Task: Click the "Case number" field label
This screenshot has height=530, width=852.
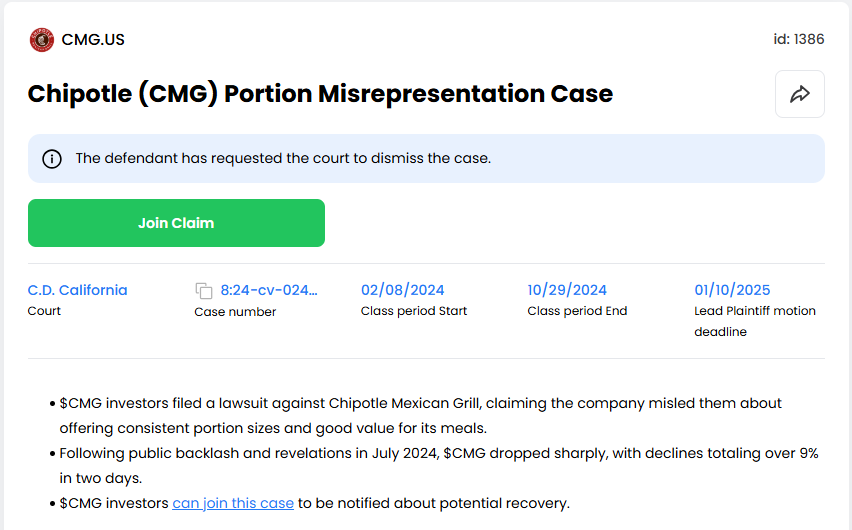Action: (x=235, y=312)
